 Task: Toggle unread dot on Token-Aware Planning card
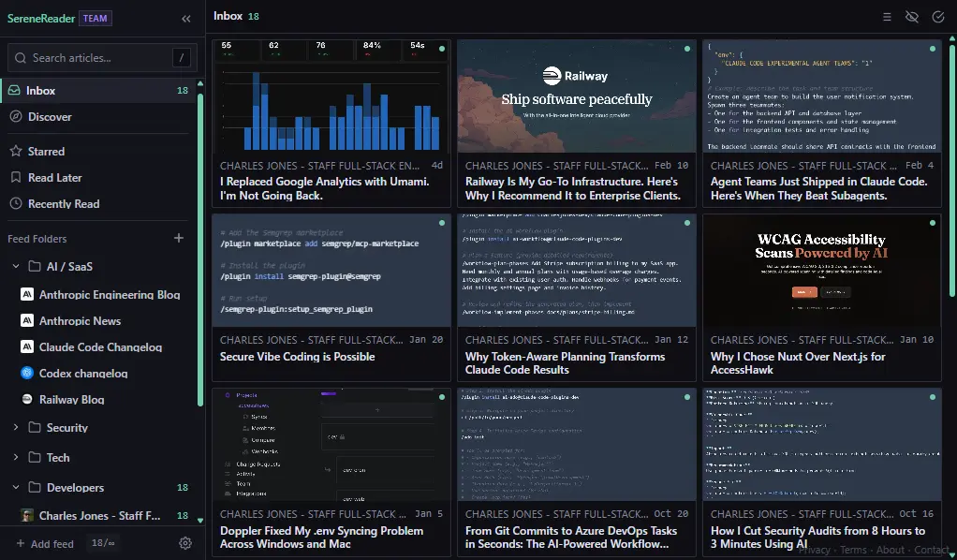[687, 223]
